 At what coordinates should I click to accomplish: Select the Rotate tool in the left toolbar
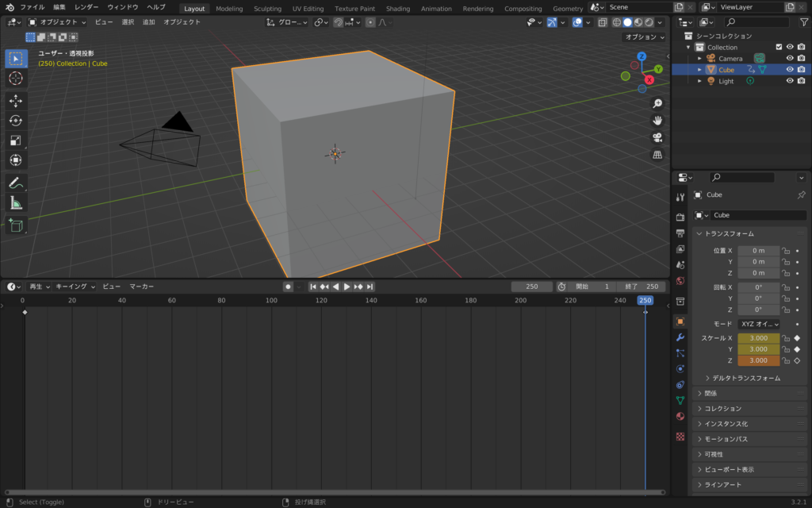pos(16,121)
